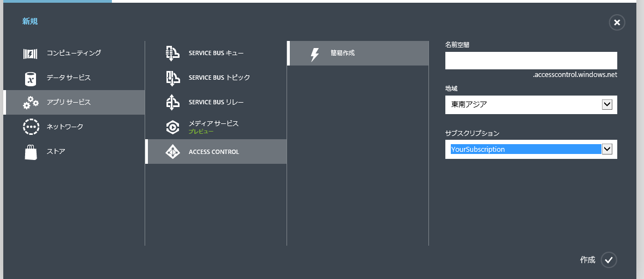
Task: Click the lightning bolt quick create icon
Action: click(315, 54)
